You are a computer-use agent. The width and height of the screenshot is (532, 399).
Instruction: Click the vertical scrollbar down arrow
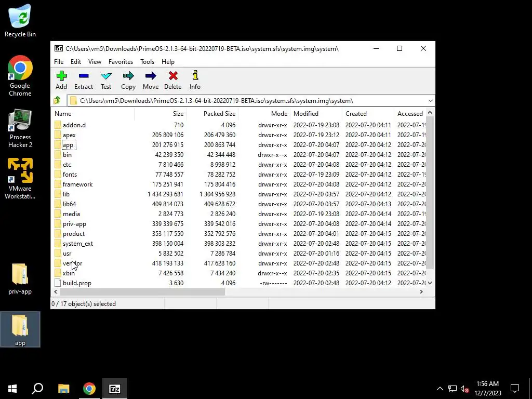pos(430,283)
